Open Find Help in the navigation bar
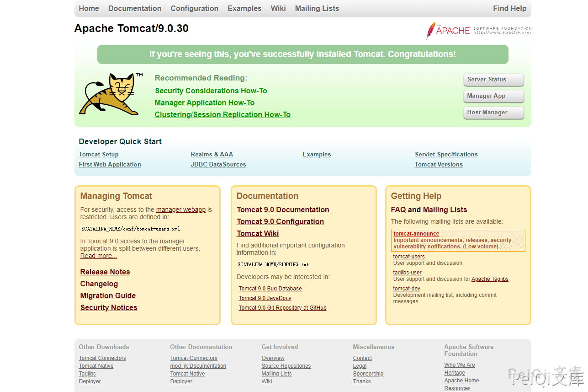The height and width of the screenshot is (392, 588). (509, 8)
